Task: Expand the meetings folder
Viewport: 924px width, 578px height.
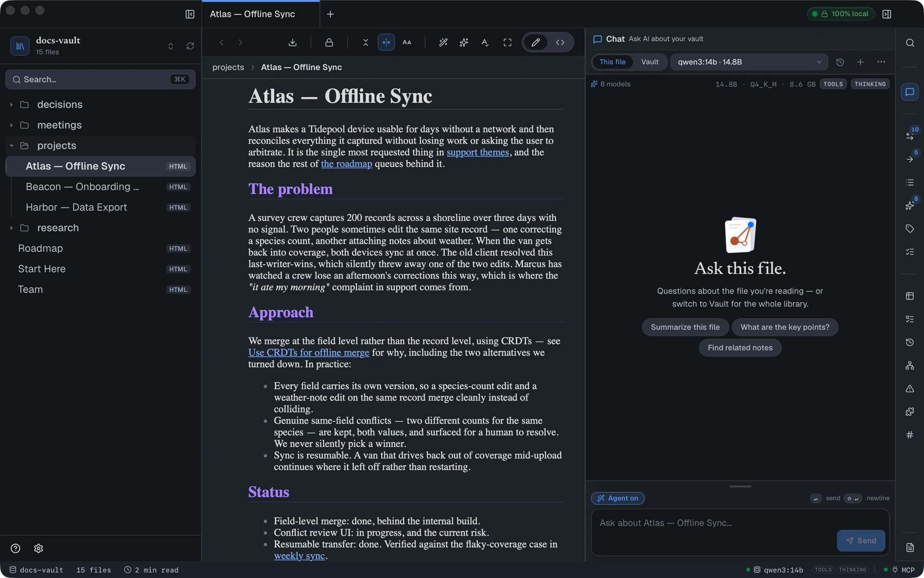Action: [x=100, y=125]
